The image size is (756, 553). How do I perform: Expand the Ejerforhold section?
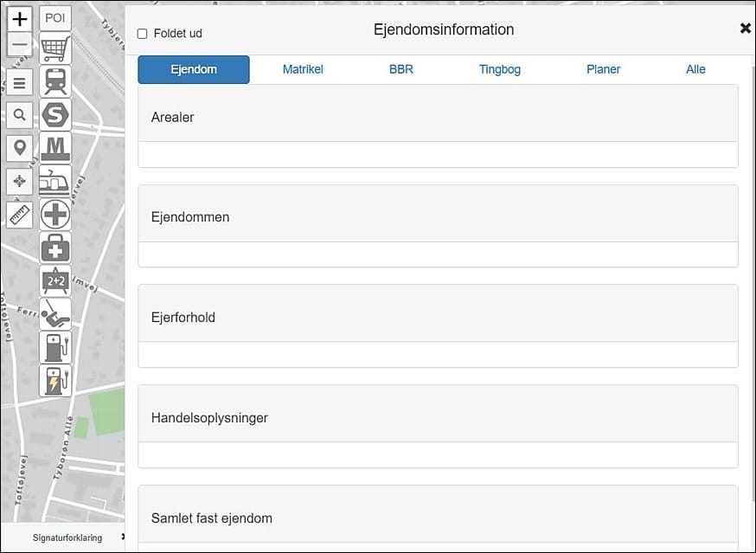[438, 313]
